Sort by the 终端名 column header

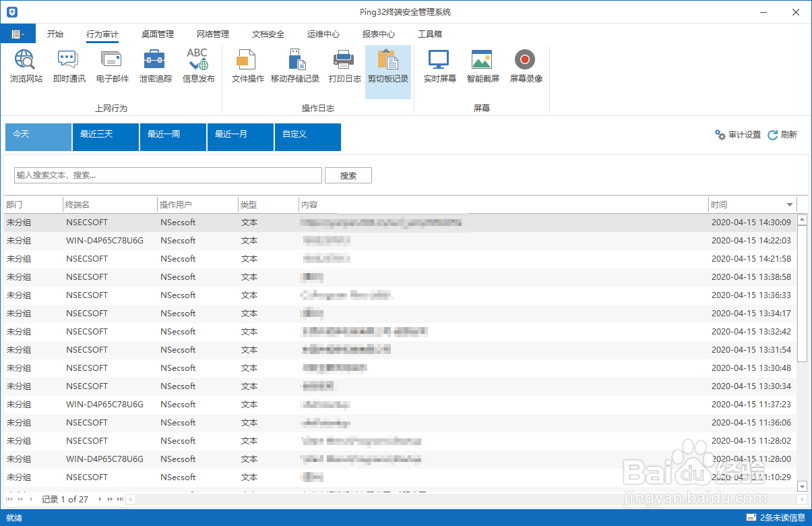(111, 204)
